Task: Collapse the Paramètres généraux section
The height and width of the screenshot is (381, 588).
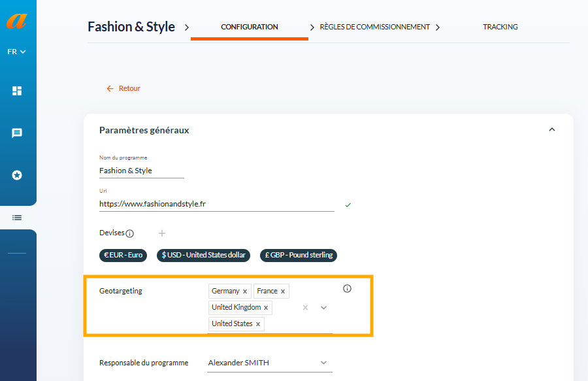Action: 552,129
